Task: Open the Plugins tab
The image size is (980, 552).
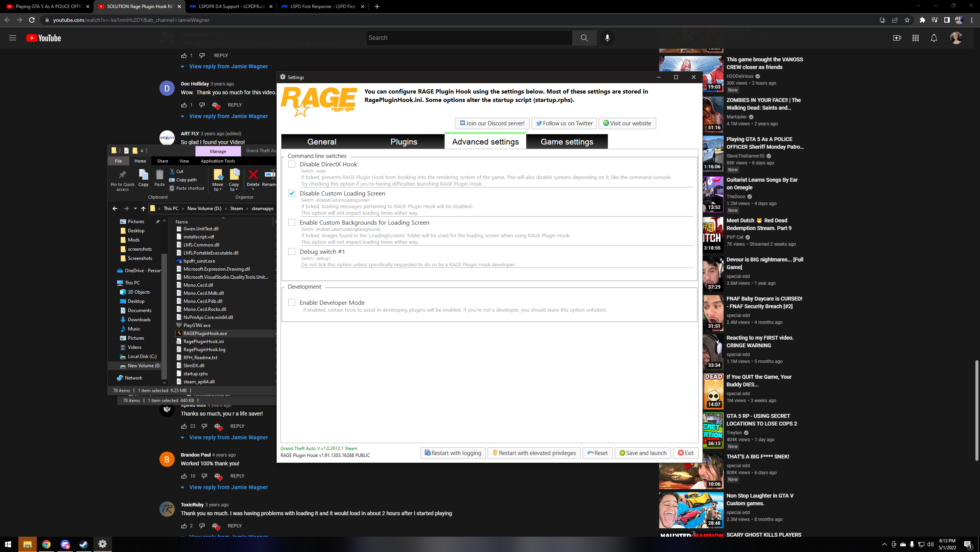Action: point(404,142)
